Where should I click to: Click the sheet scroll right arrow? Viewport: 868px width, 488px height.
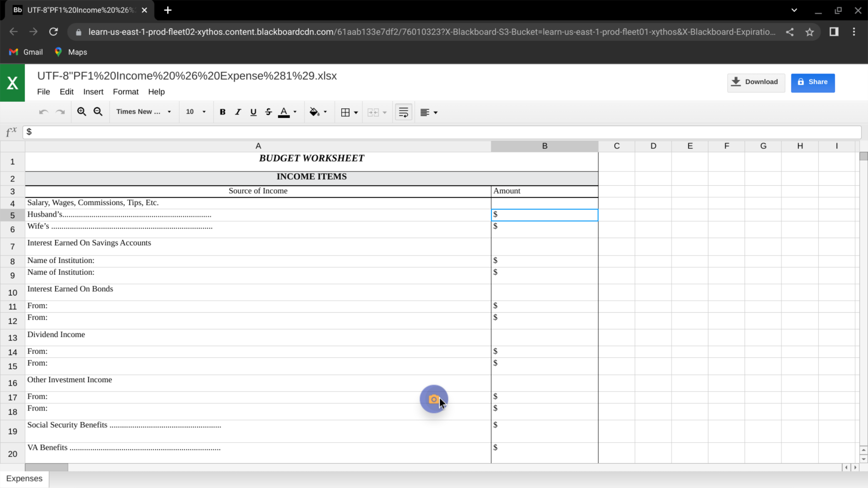(856, 468)
